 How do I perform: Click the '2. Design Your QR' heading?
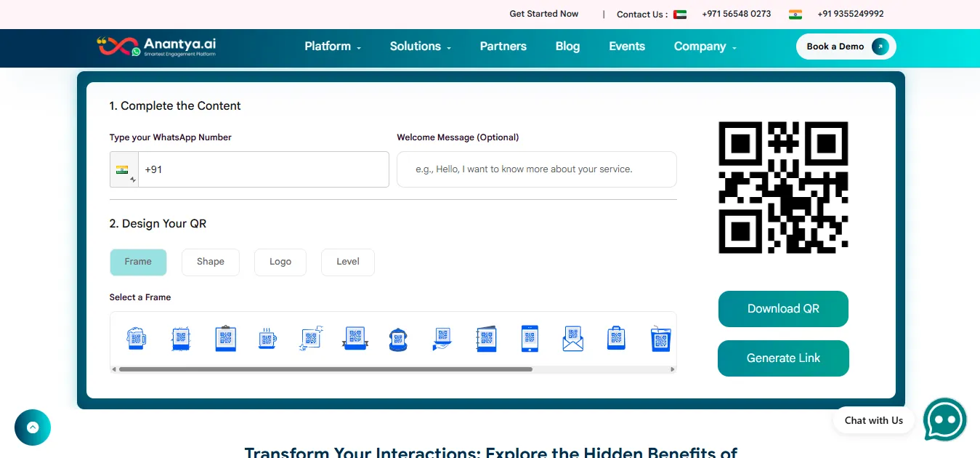(x=158, y=224)
